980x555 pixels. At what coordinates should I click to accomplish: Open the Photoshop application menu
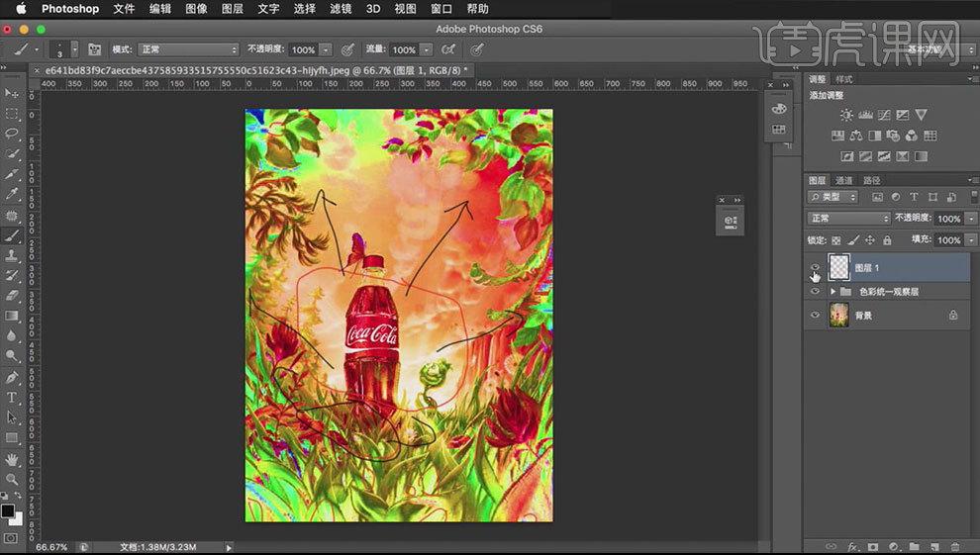pyautogui.click(x=70, y=9)
